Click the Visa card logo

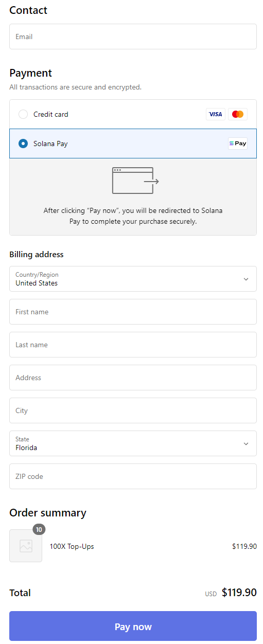(x=216, y=114)
